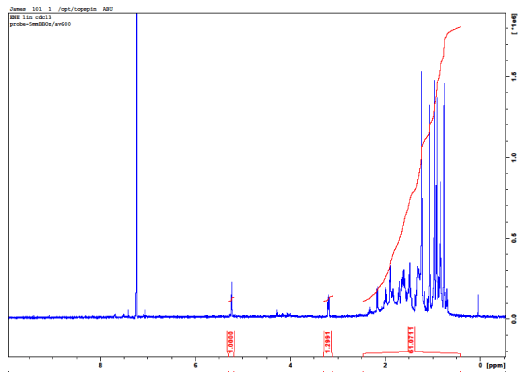
Task: Click the intensity axis label 0.5
Action: point(514,238)
